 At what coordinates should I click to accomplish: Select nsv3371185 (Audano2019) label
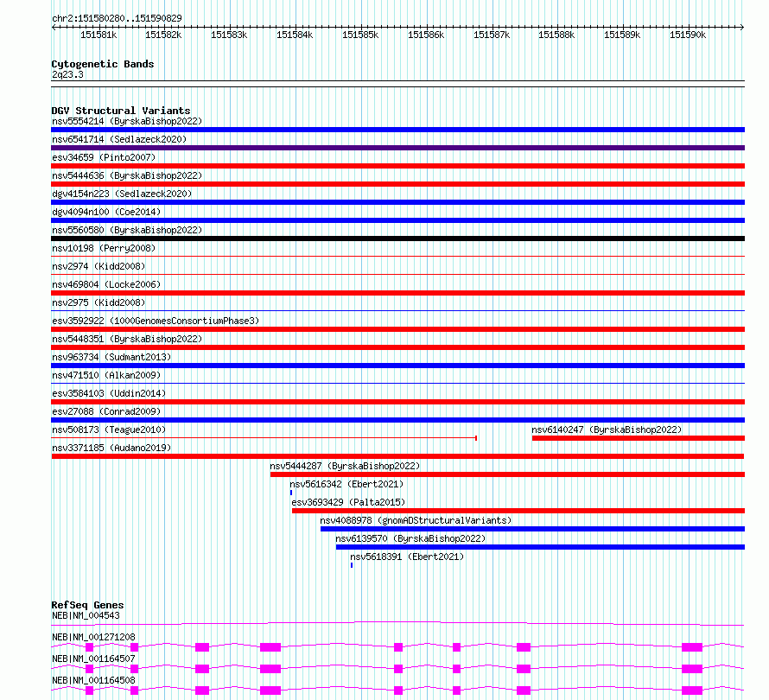click(x=111, y=448)
